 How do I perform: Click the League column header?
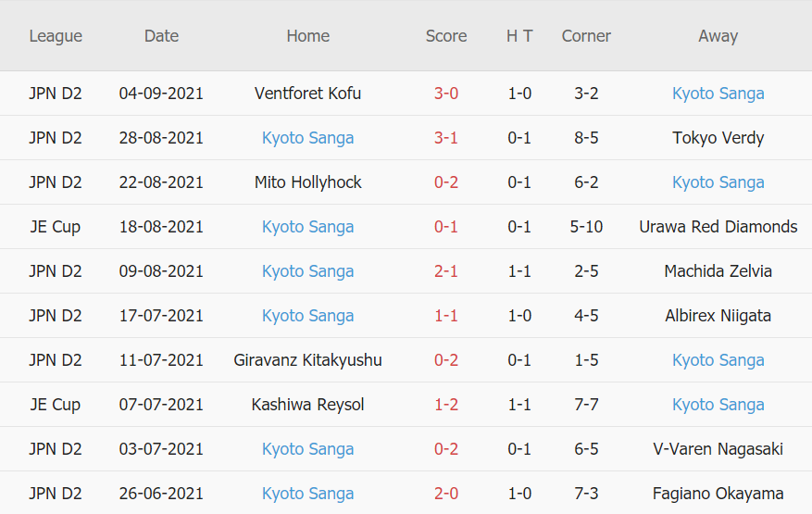[56, 36]
